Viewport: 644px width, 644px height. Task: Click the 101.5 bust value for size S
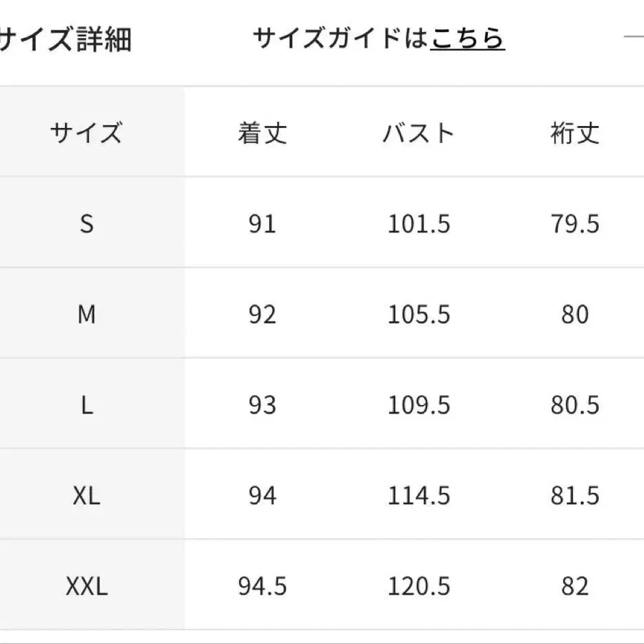coord(419,224)
